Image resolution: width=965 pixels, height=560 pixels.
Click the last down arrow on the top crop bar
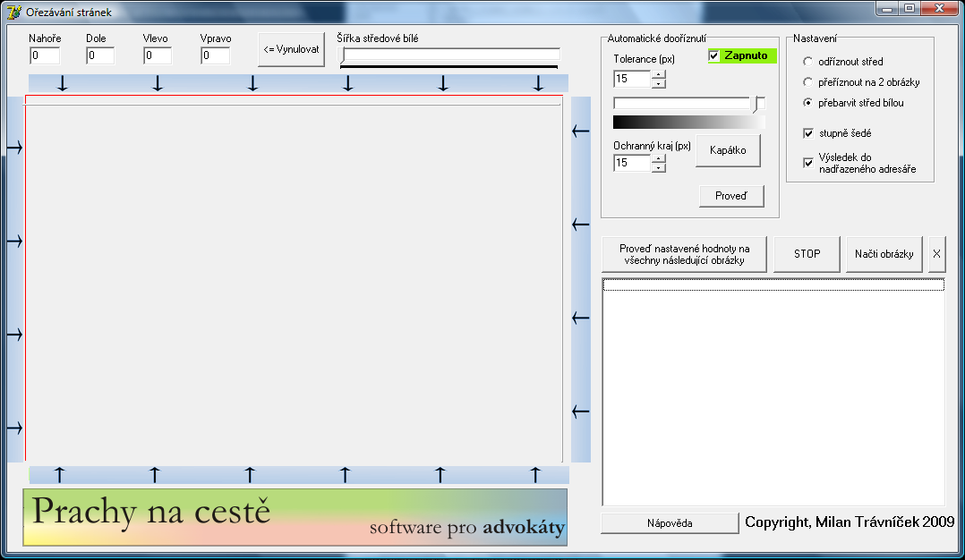pyautogui.click(x=539, y=83)
